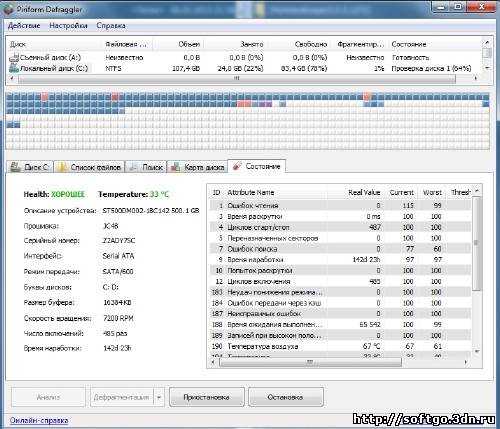Sort by Свободно column header
Screen dimensions: 500x429
[298, 44]
